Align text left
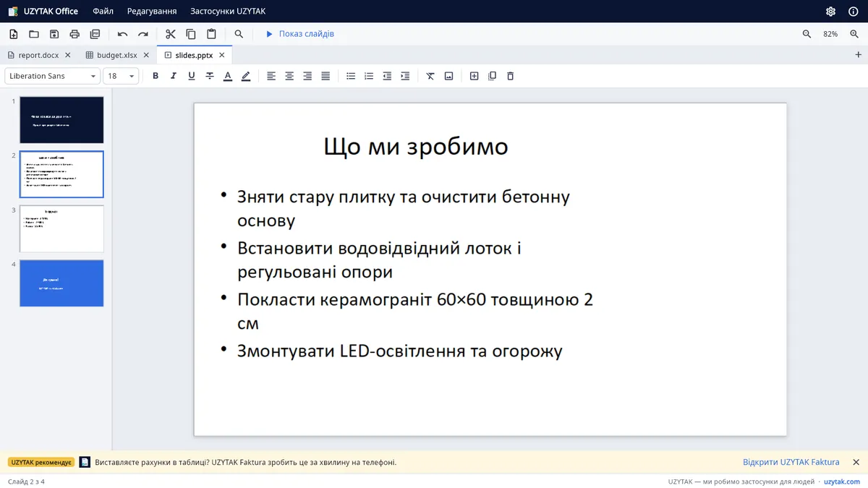 [x=271, y=76]
